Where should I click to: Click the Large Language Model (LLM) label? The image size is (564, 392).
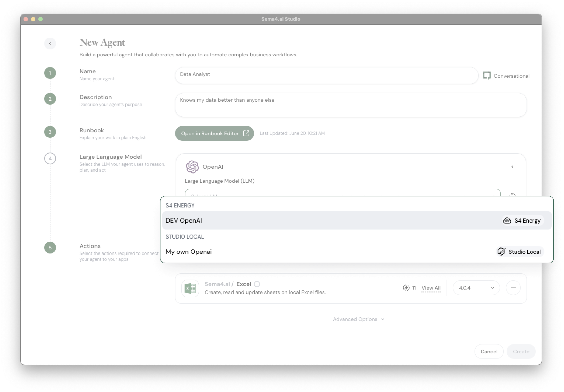(x=220, y=181)
